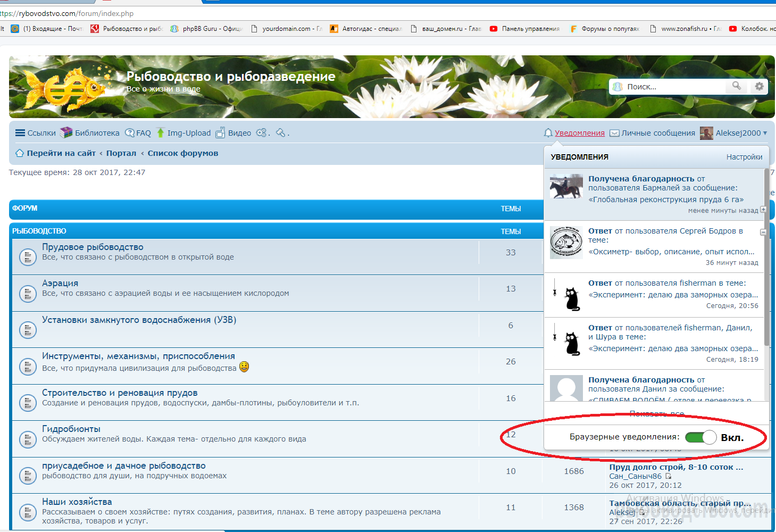Click the search magnifier button

[736, 86]
